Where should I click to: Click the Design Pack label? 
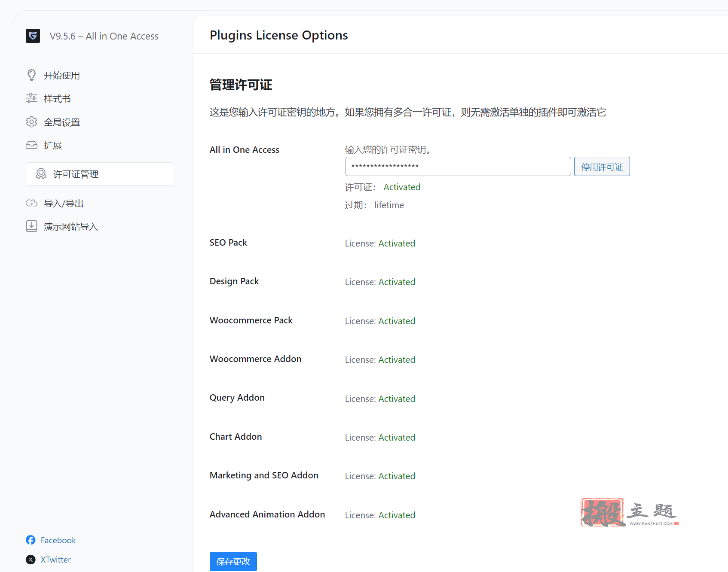pos(234,281)
